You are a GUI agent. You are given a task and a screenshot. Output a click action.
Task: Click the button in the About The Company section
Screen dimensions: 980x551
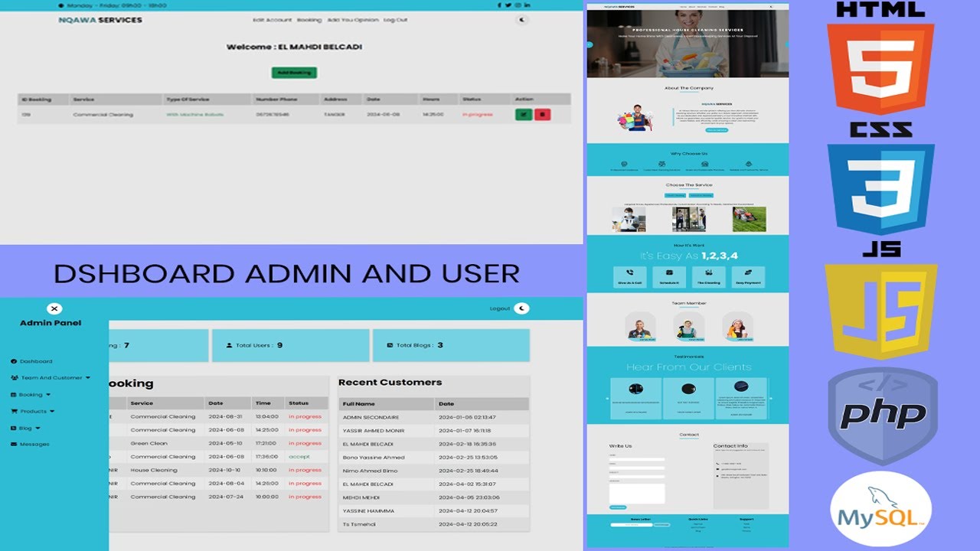point(717,130)
